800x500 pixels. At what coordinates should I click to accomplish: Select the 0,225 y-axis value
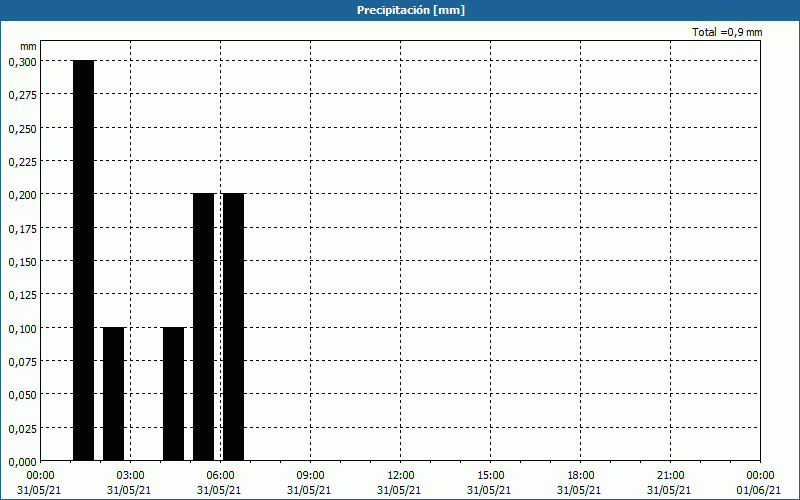(22, 162)
